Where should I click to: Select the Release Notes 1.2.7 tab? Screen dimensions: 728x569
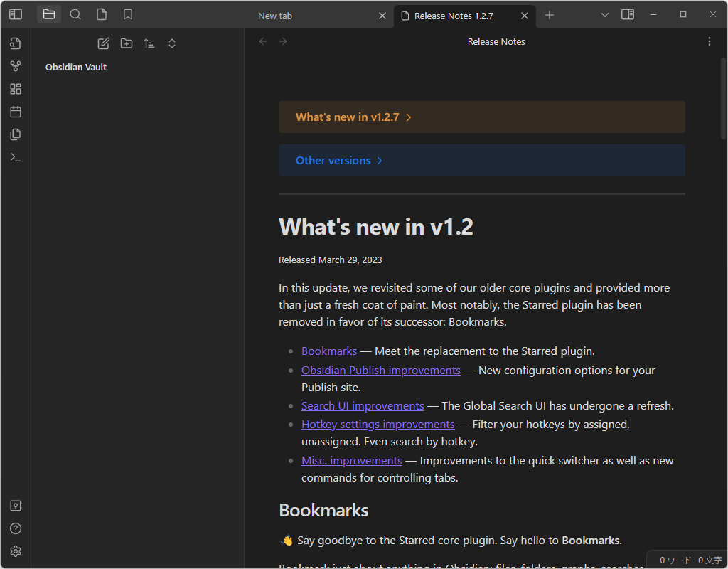click(x=464, y=16)
